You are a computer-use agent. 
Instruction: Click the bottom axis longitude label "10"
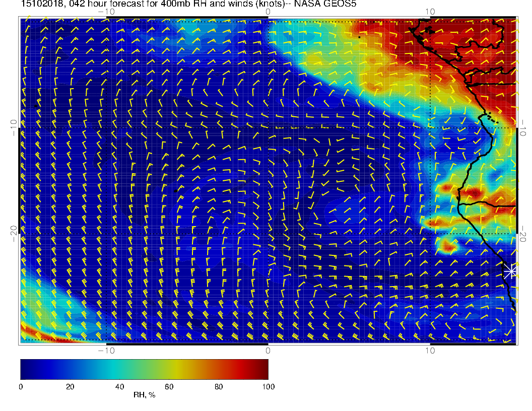pos(430,351)
